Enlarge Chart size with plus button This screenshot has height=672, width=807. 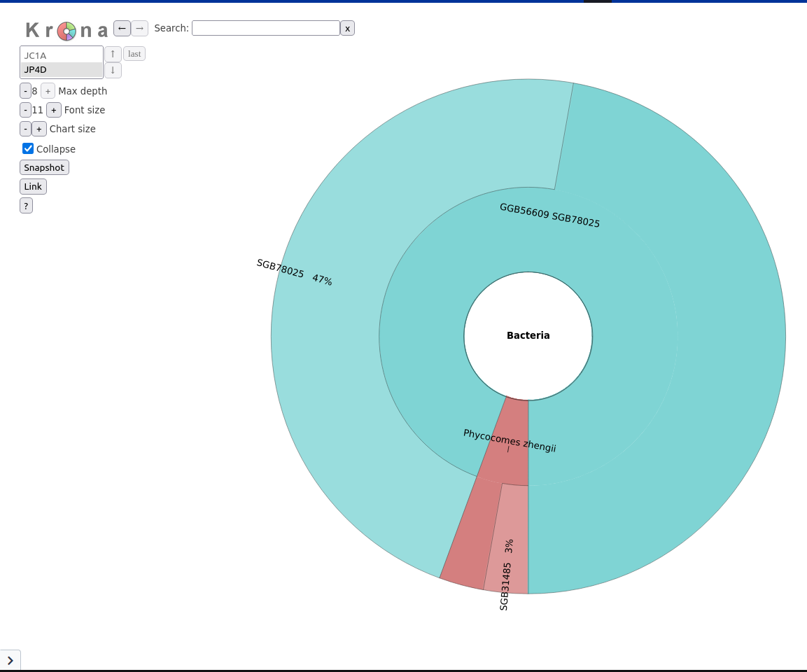[39, 129]
